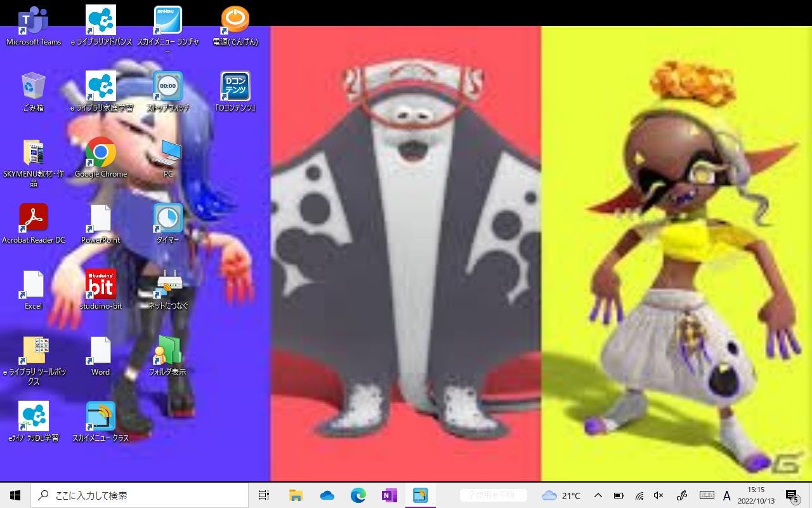Toggle the IME input mode 'A' indicator
The height and width of the screenshot is (508, 812).
coord(727,495)
